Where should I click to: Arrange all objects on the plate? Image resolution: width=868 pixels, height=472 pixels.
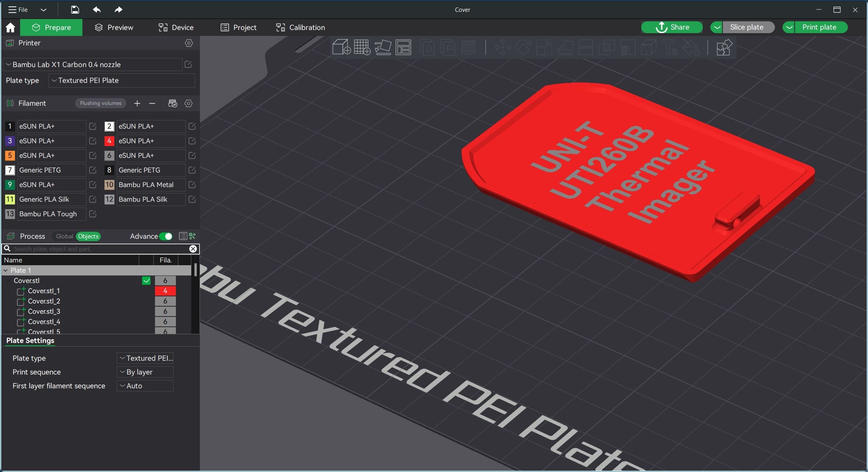tap(403, 47)
